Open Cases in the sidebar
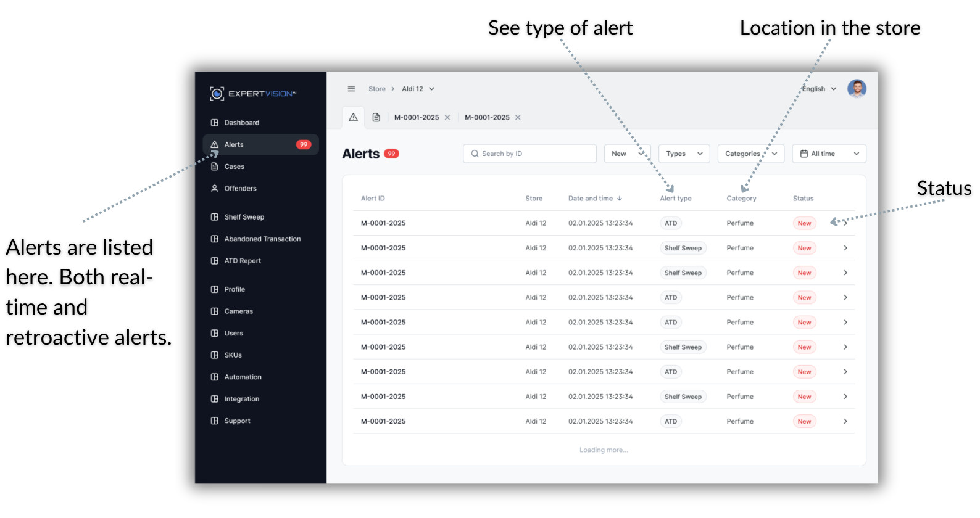Image resolution: width=980 pixels, height=518 pixels. (234, 166)
